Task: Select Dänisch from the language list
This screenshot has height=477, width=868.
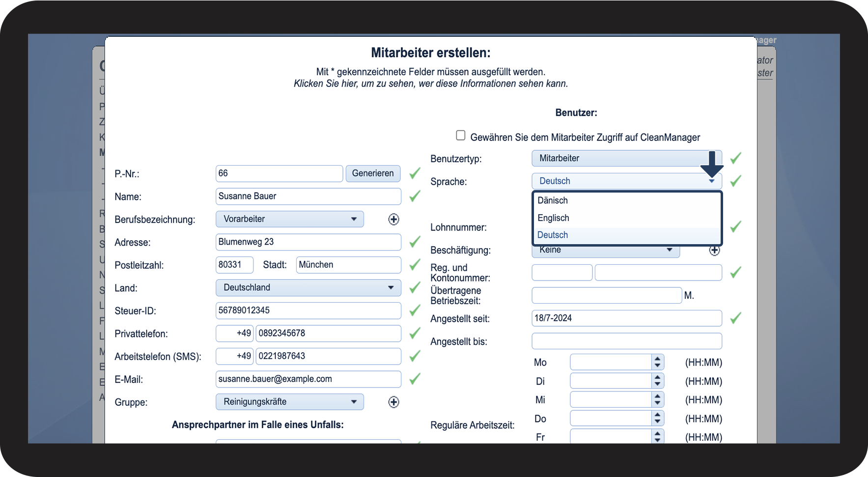Action: tap(553, 200)
